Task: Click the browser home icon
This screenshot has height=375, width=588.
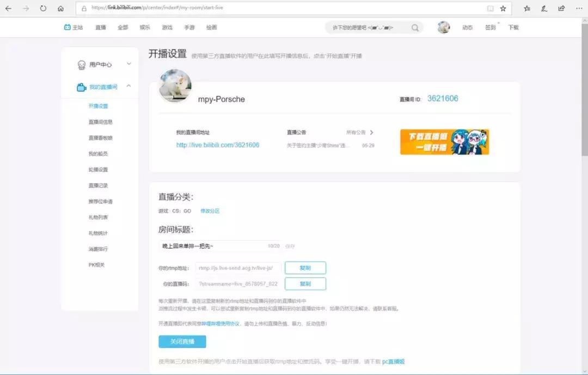Action: click(61, 8)
